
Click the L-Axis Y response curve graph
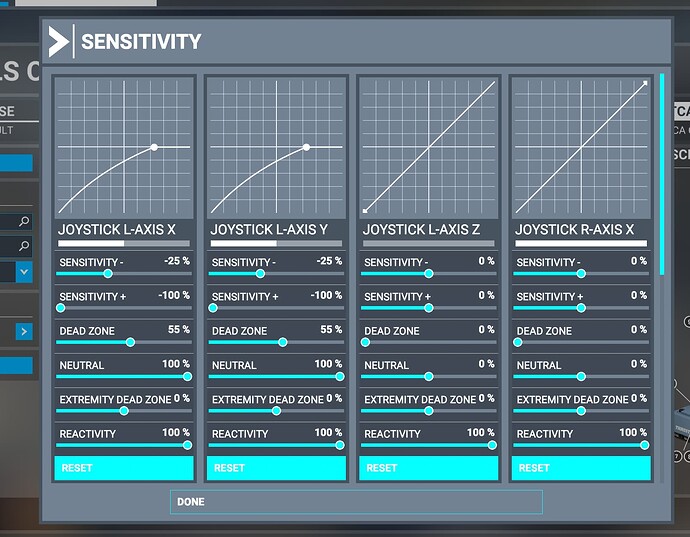276,147
